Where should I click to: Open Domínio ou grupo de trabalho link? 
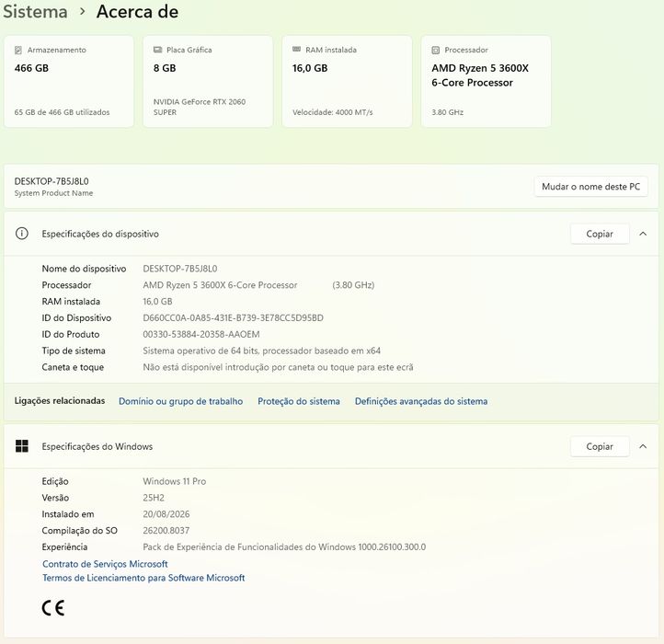pos(181,401)
